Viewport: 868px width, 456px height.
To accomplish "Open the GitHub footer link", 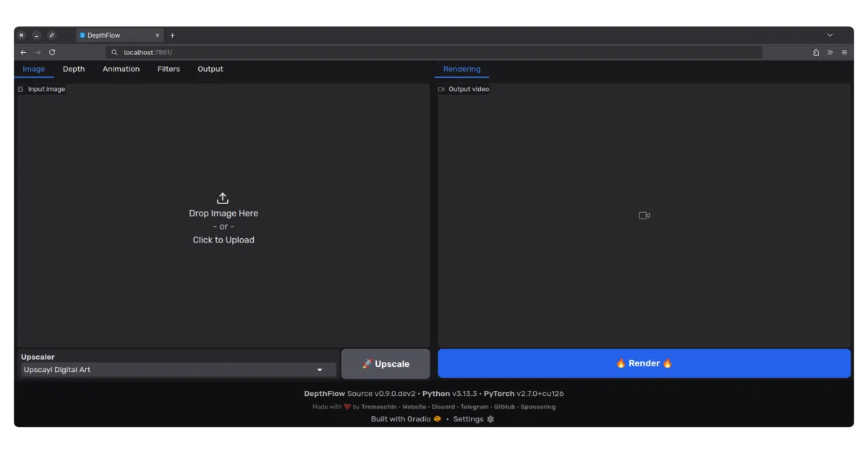I will (504, 407).
